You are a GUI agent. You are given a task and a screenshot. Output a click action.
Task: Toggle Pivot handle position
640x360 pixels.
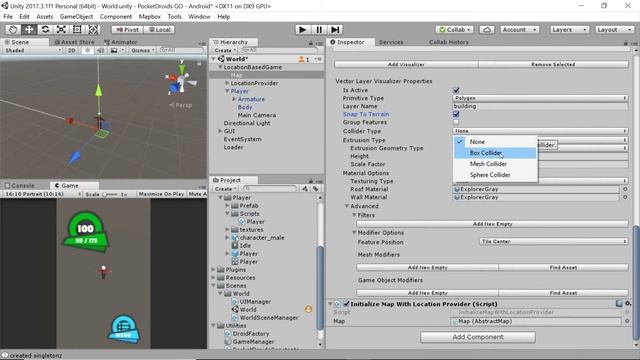127,29
